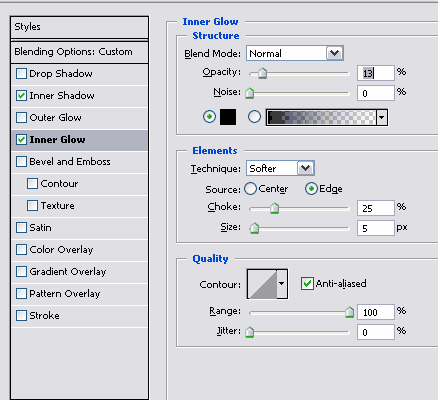Viewport: 438px width, 400px height.
Task: Click the black glow color swatch
Action: click(x=228, y=117)
